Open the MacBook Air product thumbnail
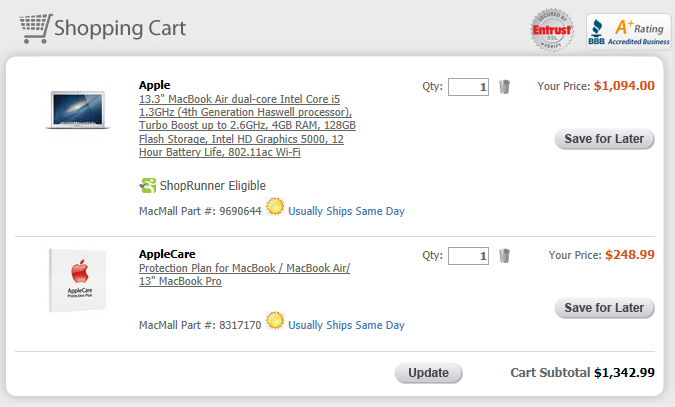Screen dimensions: 675x407 77,110
